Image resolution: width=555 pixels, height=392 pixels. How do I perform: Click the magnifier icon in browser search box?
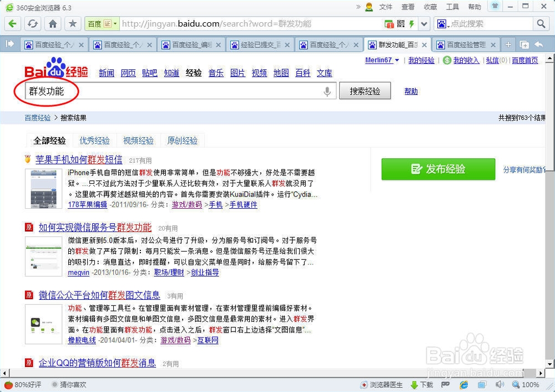(x=541, y=24)
